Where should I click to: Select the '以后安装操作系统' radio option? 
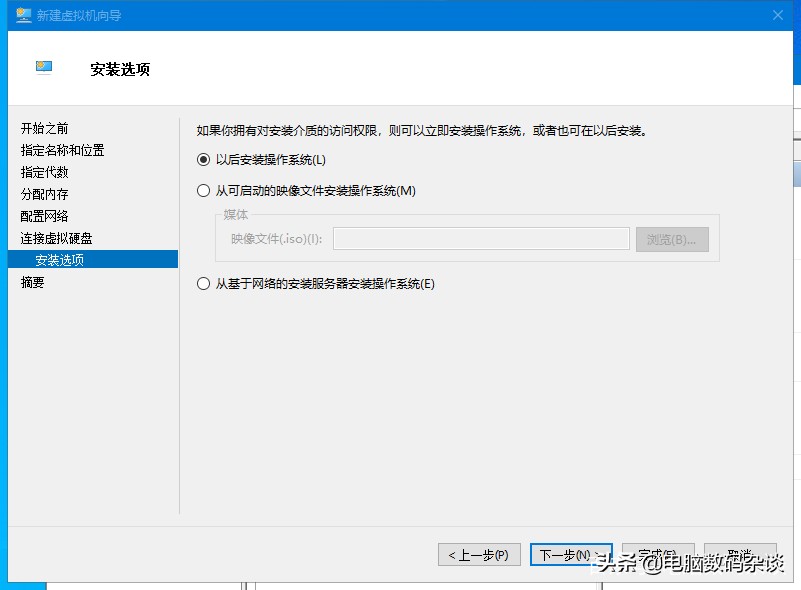point(202,158)
